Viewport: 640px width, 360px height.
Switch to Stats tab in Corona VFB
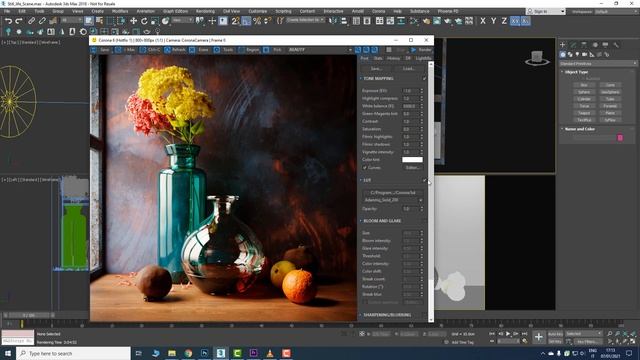coord(378,58)
